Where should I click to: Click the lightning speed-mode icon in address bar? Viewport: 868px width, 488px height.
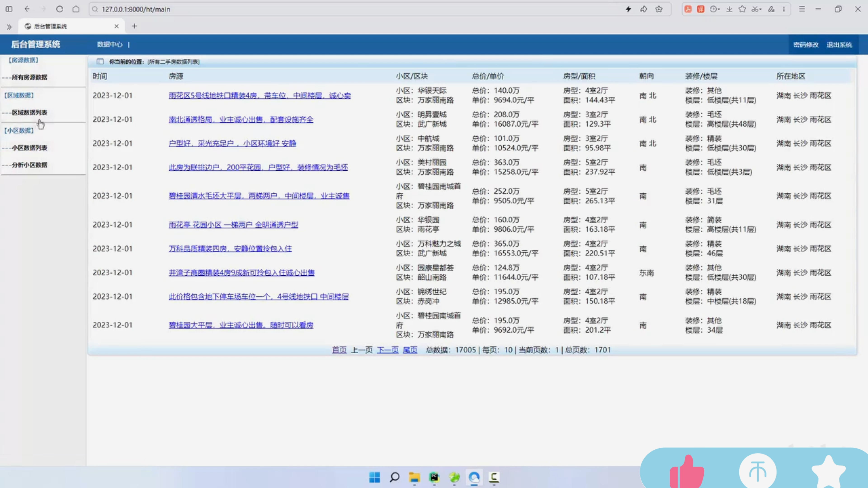pyautogui.click(x=628, y=9)
